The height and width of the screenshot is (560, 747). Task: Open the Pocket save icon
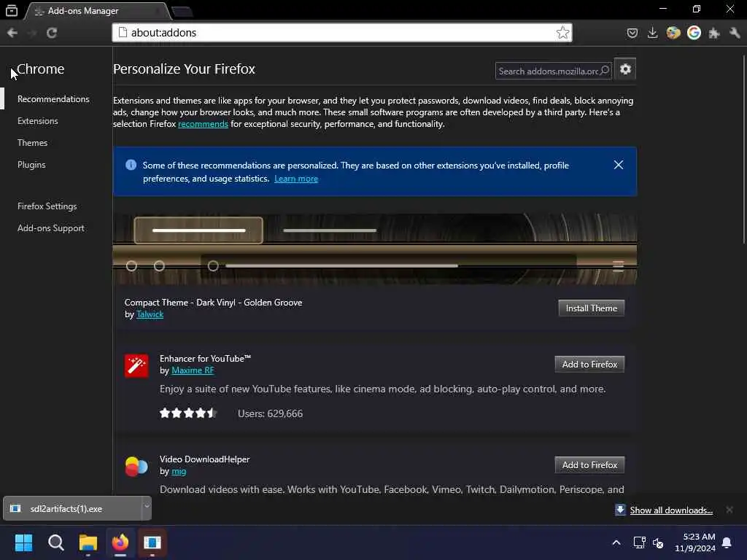point(632,33)
